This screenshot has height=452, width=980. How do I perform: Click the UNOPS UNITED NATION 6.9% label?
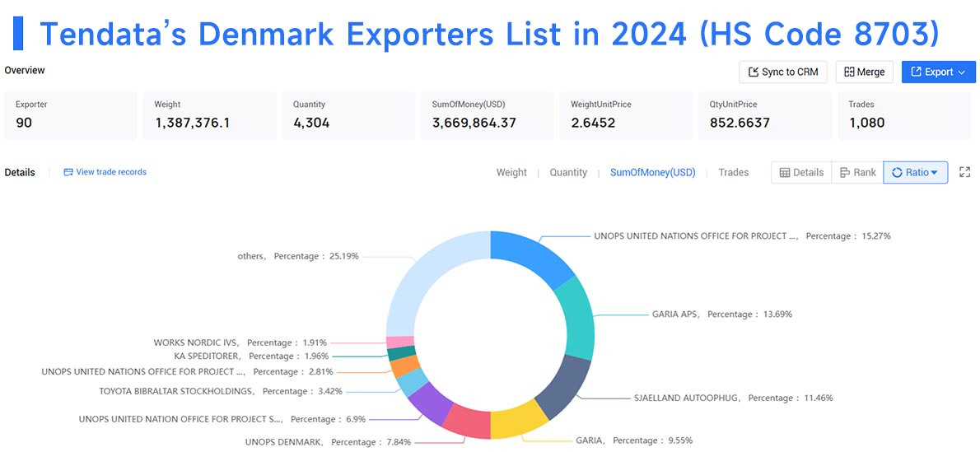[x=222, y=420]
